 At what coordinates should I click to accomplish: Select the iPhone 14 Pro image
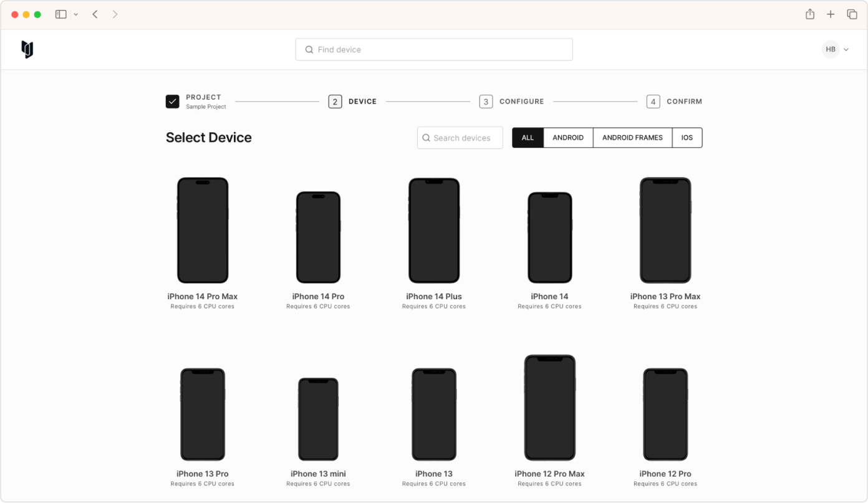tap(318, 237)
